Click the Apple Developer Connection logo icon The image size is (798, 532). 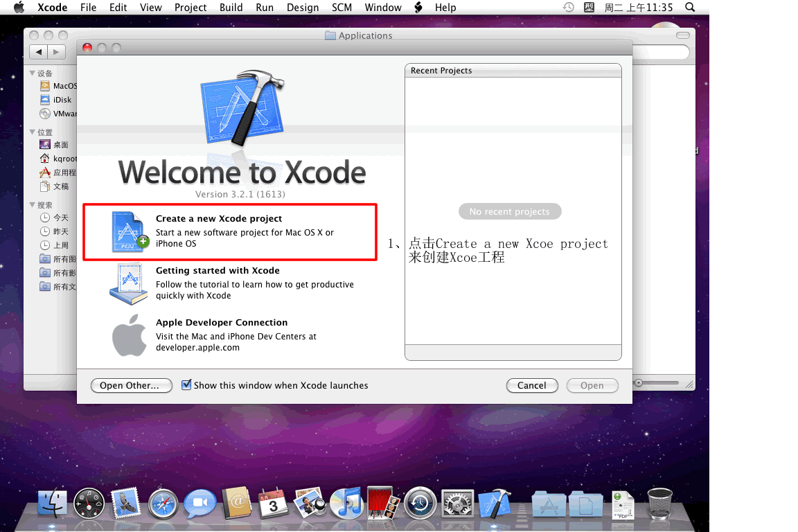(x=130, y=335)
